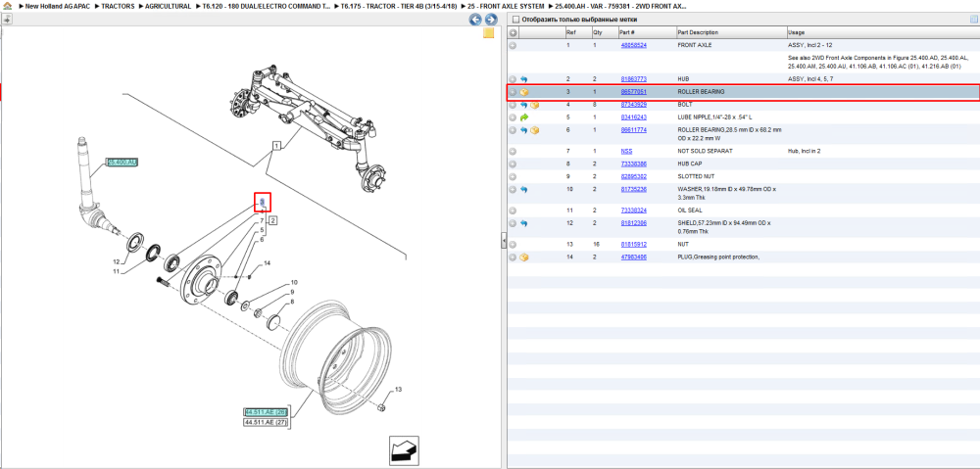Go to the catalog home icon
This screenshot has width=980, height=469.
point(7,6)
